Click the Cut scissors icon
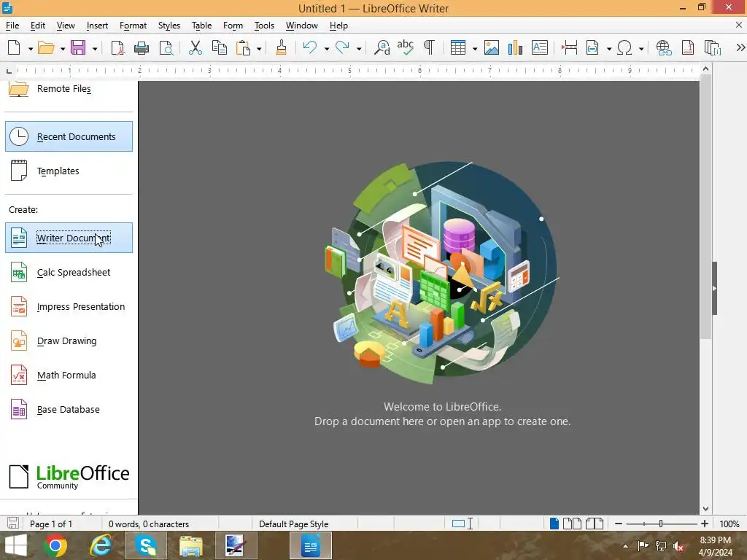The width and height of the screenshot is (747, 560). coord(196,47)
